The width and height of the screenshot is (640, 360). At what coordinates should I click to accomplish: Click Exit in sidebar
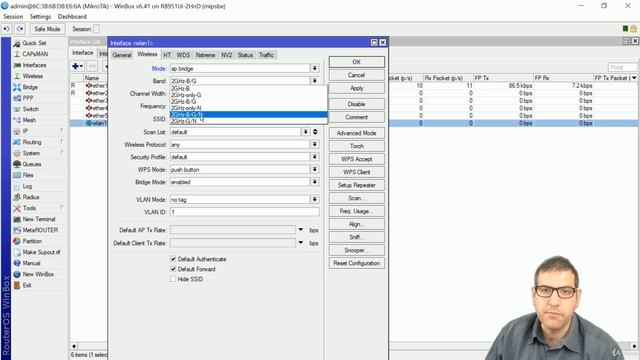pos(27,285)
